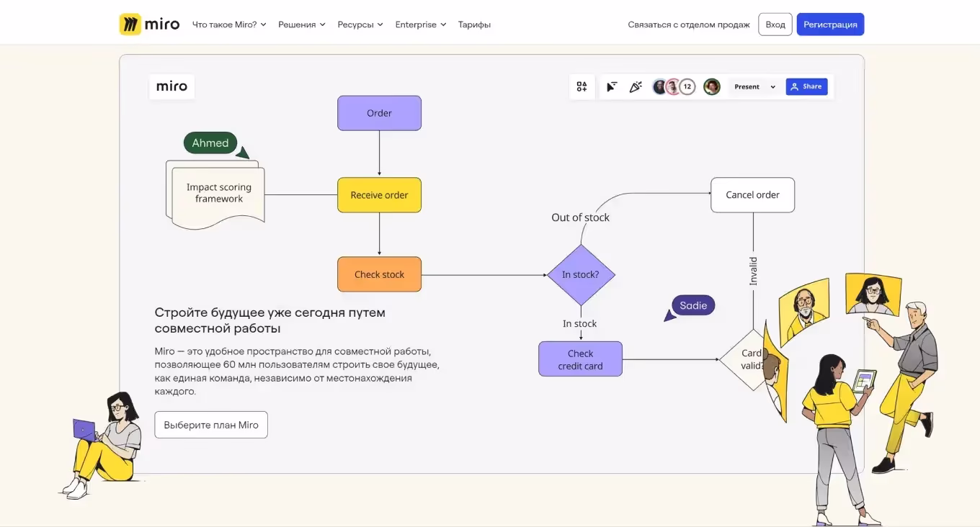Click the yellow Miro logo icon in header
The height and width of the screenshot is (527, 980).
[x=130, y=24]
